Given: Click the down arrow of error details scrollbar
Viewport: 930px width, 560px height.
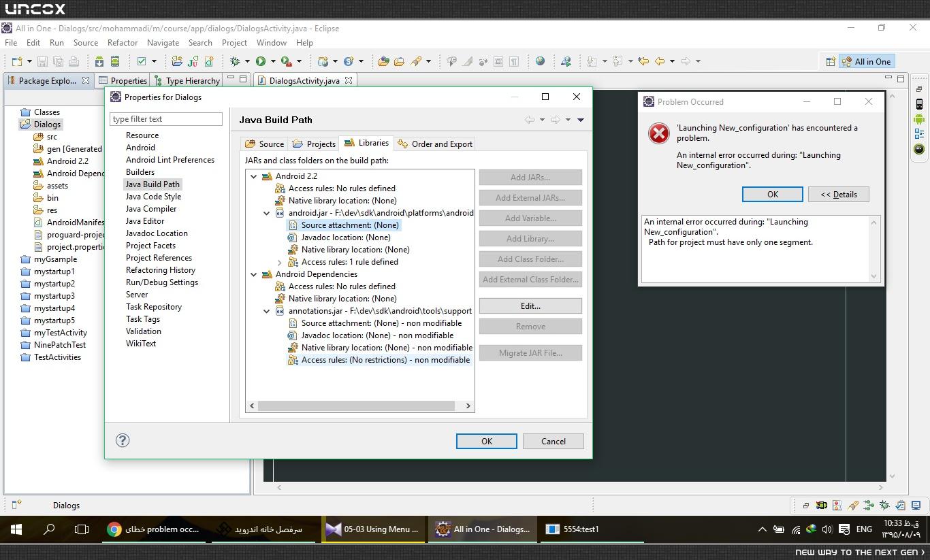Looking at the screenshot, I should 874,276.
